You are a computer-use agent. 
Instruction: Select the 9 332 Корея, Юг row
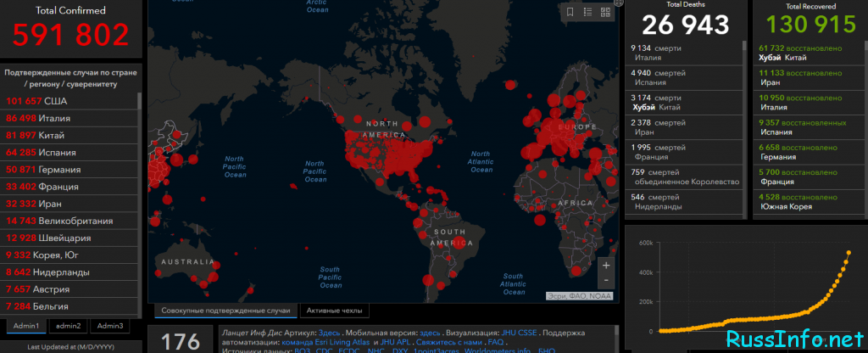70,255
